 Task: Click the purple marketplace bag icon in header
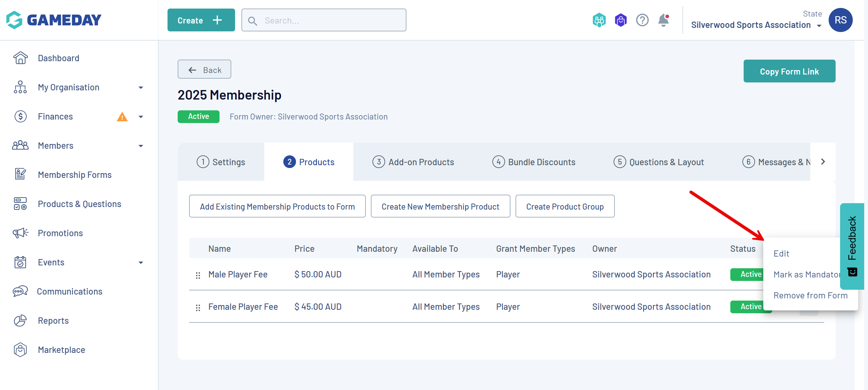tap(620, 20)
